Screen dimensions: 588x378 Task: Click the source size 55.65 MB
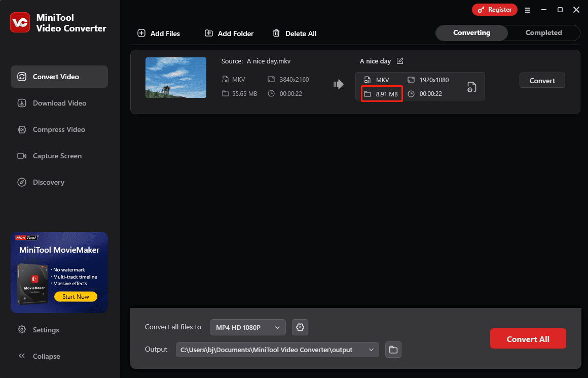tap(244, 93)
